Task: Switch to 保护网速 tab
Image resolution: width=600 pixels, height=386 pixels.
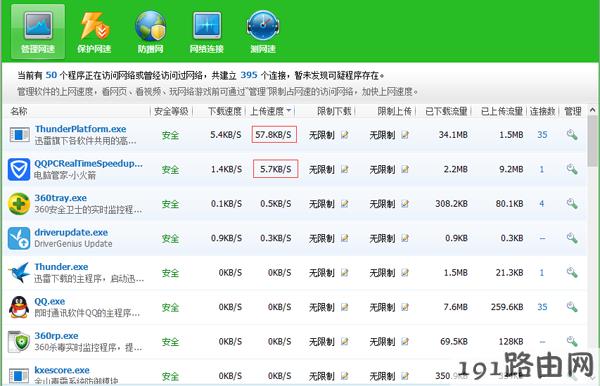Action: pyautogui.click(x=94, y=32)
